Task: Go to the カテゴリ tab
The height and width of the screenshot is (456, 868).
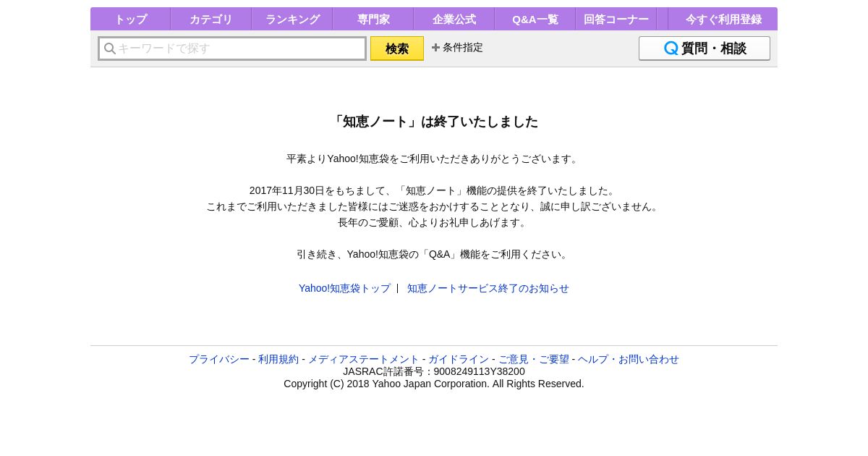Action: click(x=211, y=20)
